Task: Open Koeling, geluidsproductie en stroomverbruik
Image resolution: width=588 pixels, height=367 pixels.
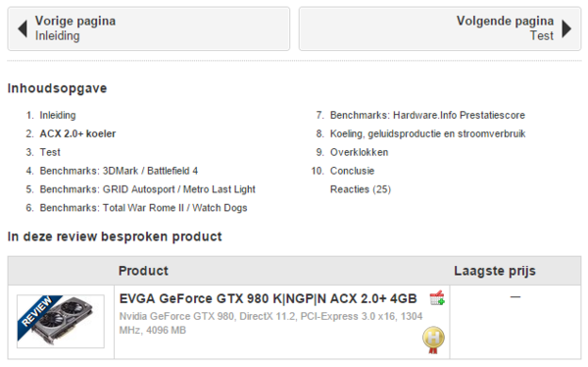Action: [x=428, y=133]
